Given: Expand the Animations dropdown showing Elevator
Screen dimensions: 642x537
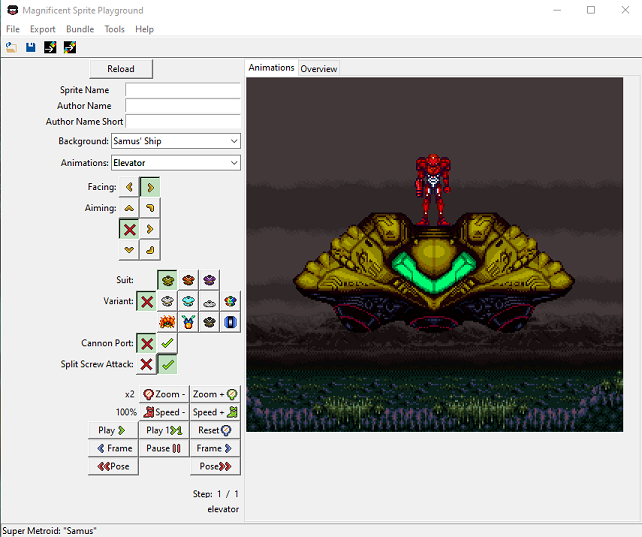Looking at the screenshot, I should click(176, 162).
